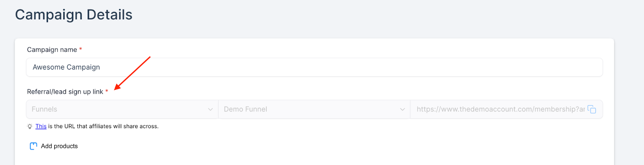The image size is (644, 165).
Task: Follow the "This" hyperlink
Action: (41, 126)
